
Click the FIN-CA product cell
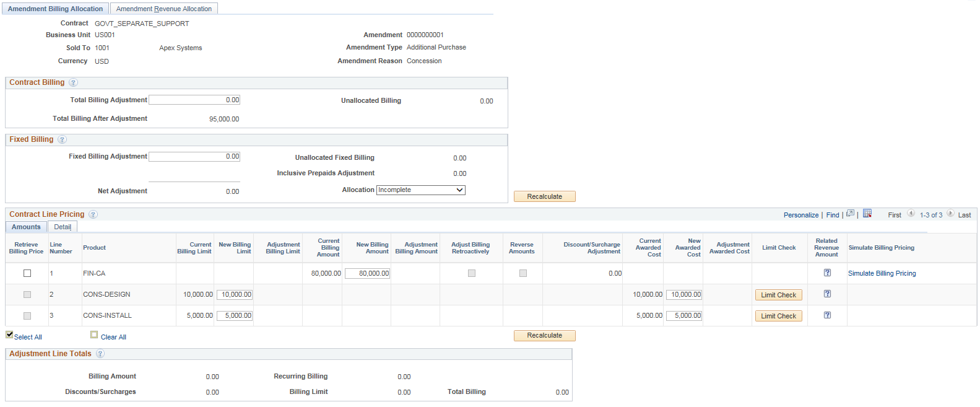94,273
